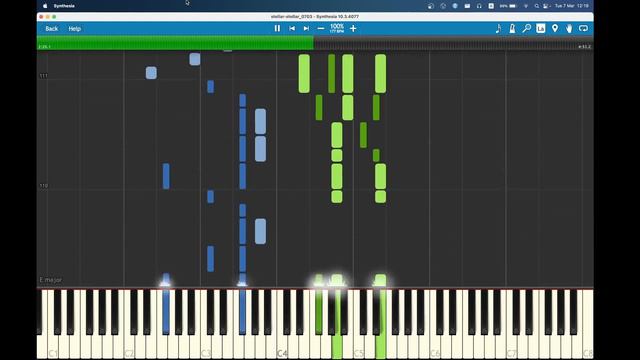This screenshot has height=360, width=640.
Task: Toggle the metronome icon
Action: coord(512,29)
